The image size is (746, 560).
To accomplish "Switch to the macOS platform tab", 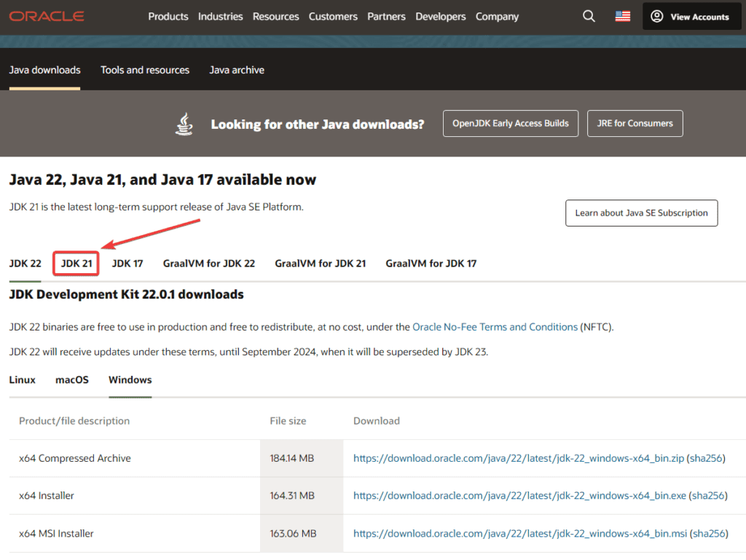I will pos(72,379).
